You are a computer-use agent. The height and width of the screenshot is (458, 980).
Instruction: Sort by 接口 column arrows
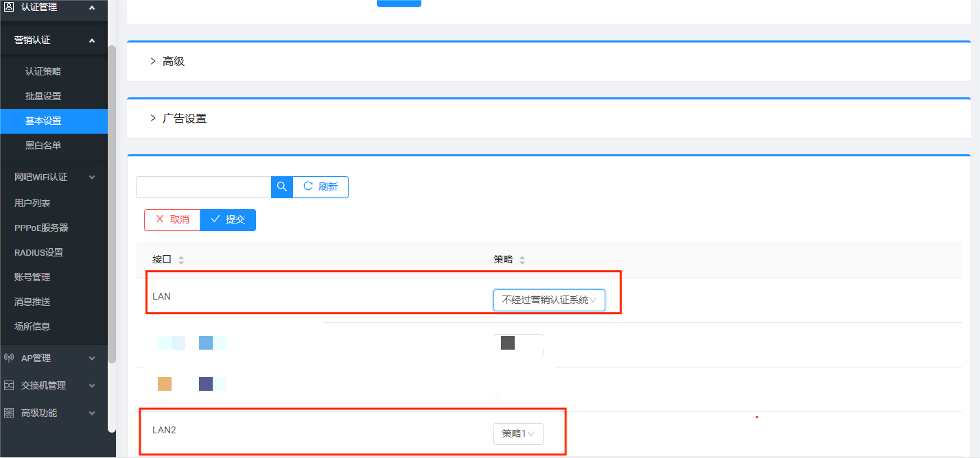pyautogui.click(x=181, y=261)
